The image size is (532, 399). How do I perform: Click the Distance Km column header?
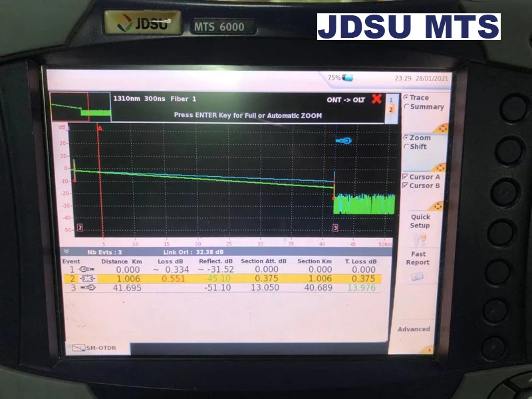point(122,261)
